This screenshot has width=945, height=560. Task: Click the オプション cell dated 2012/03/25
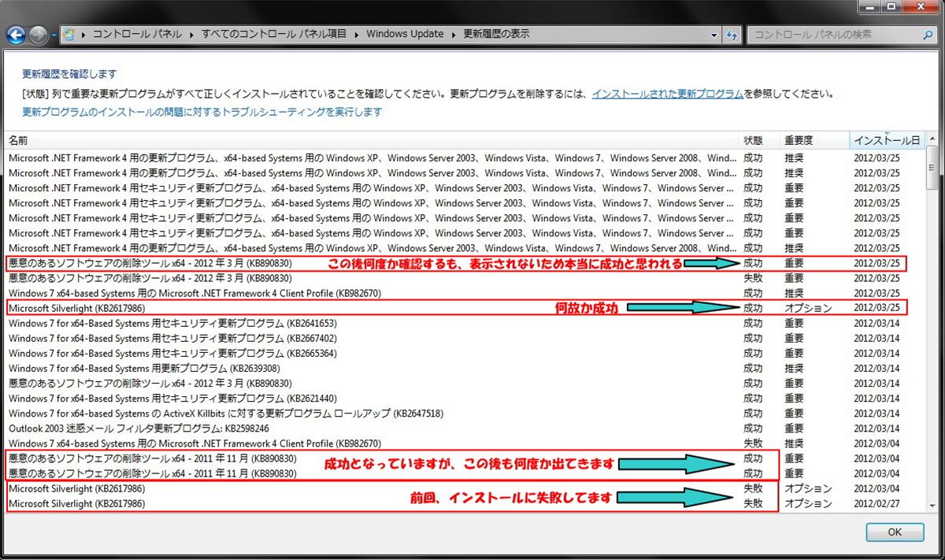point(808,308)
